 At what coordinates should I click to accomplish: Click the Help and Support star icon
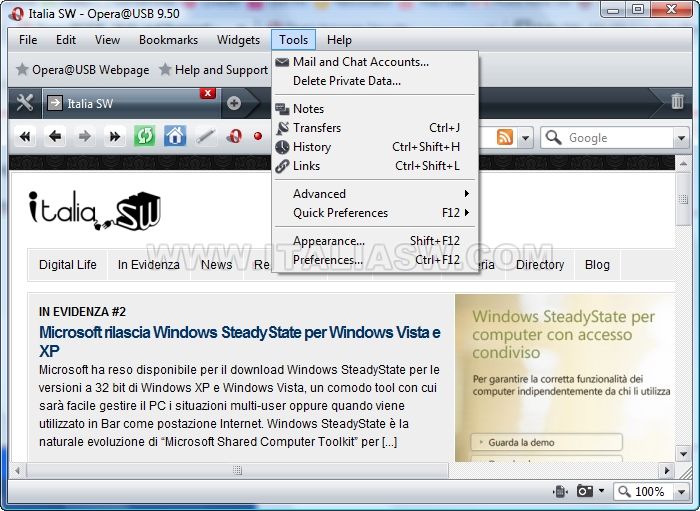click(x=165, y=69)
